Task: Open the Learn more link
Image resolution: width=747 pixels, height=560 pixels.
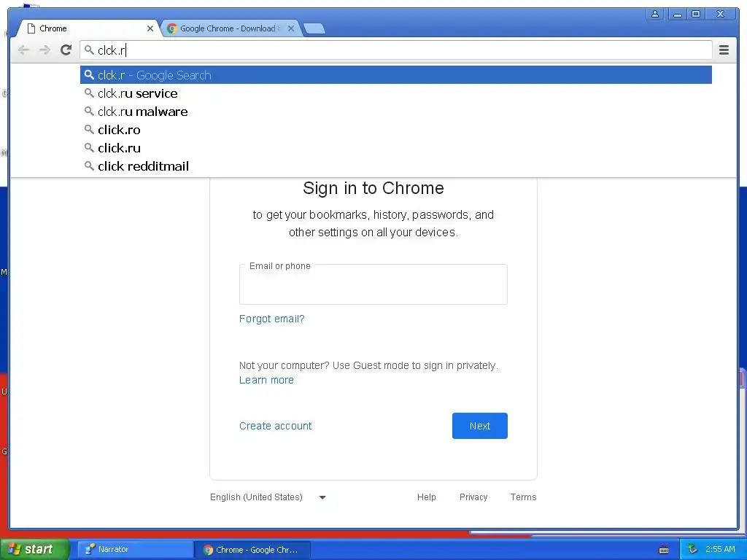Action: point(266,380)
